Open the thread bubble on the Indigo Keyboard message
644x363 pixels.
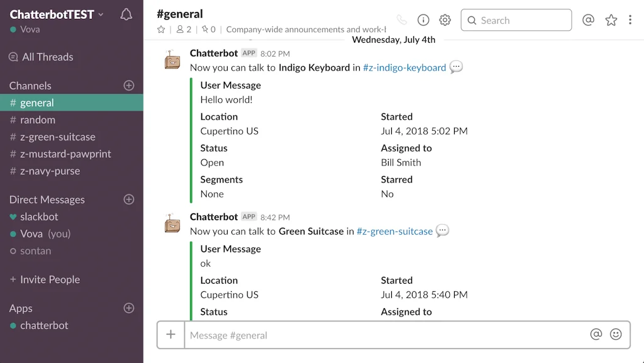(x=456, y=67)
